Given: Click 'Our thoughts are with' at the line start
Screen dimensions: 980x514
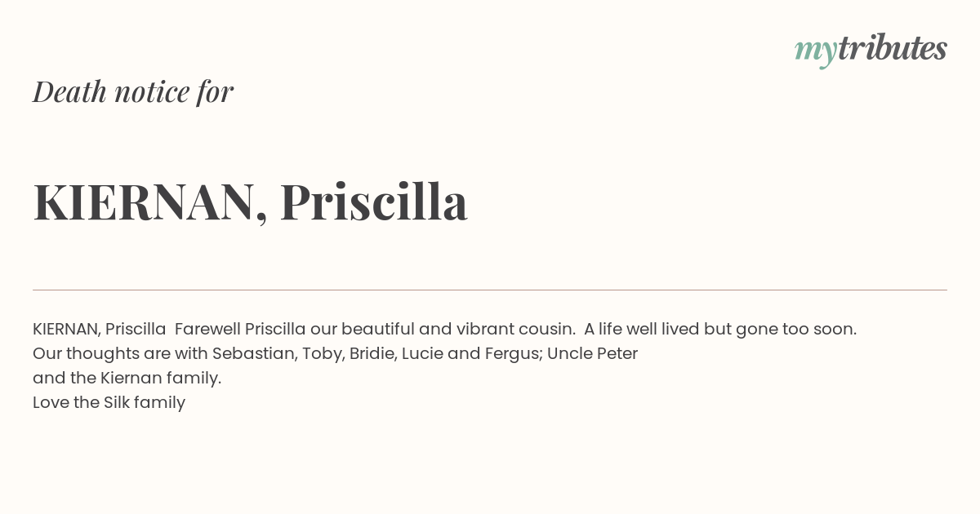Looking at the screenshot, I should point(120,355).
